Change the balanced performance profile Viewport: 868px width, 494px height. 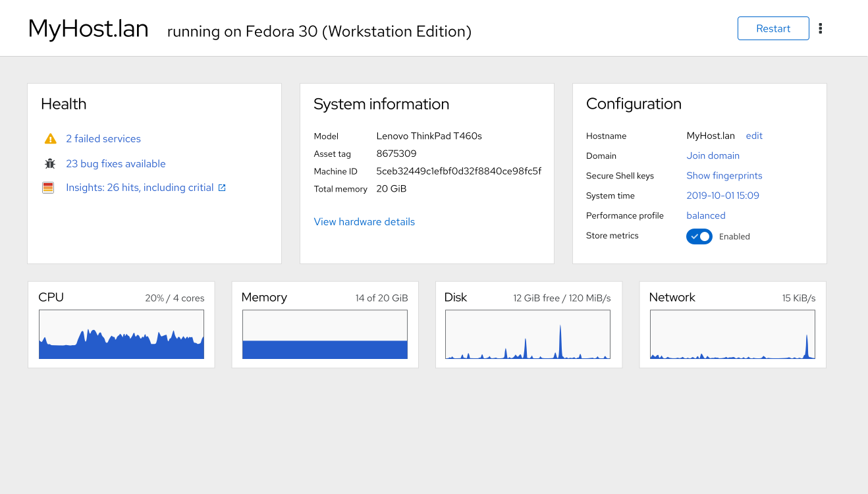click(x=706, y=215)
